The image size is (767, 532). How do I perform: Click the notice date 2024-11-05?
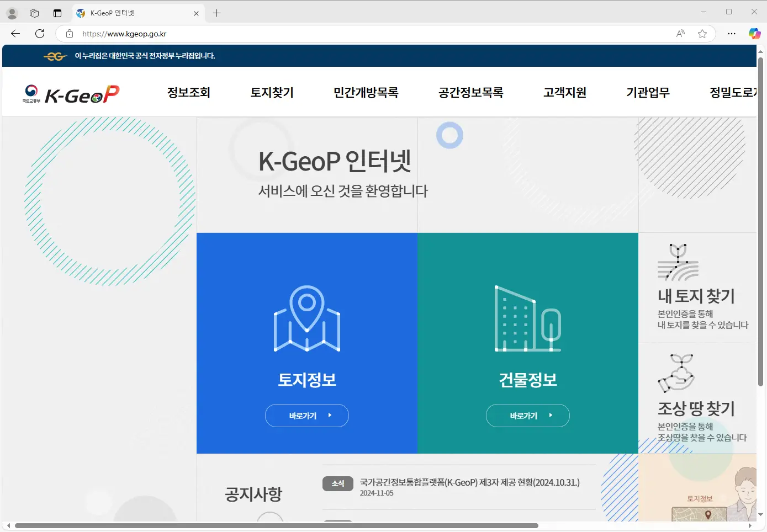coord(377,493)
